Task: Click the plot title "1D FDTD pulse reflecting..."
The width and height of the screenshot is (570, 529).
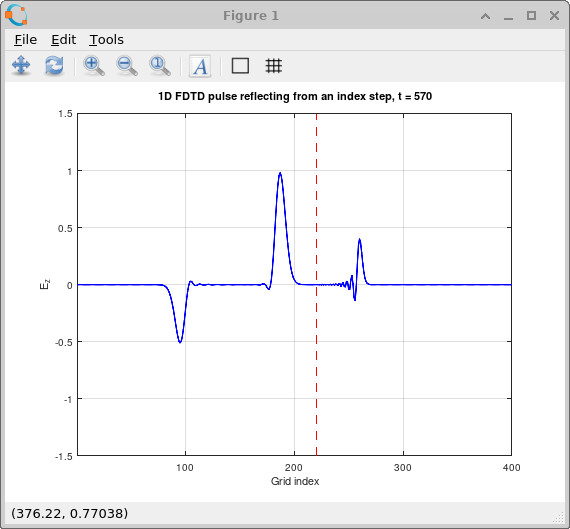Action: [x=295, y=96]
